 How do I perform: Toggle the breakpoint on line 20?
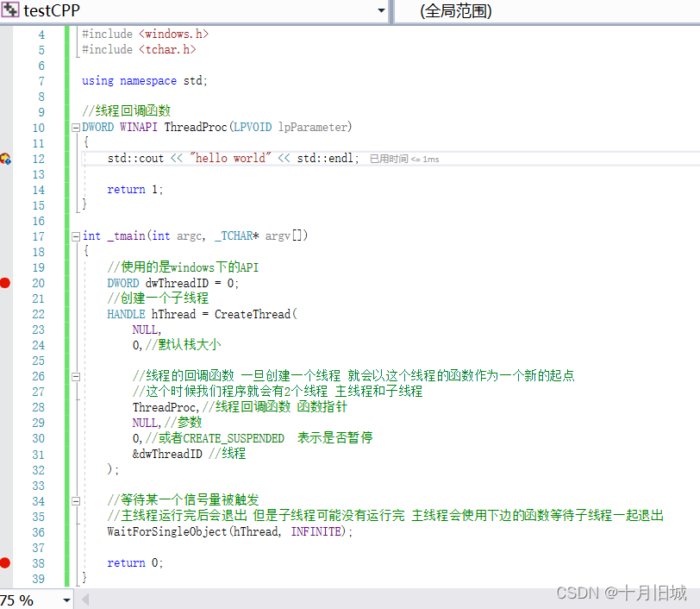point(5,283)
